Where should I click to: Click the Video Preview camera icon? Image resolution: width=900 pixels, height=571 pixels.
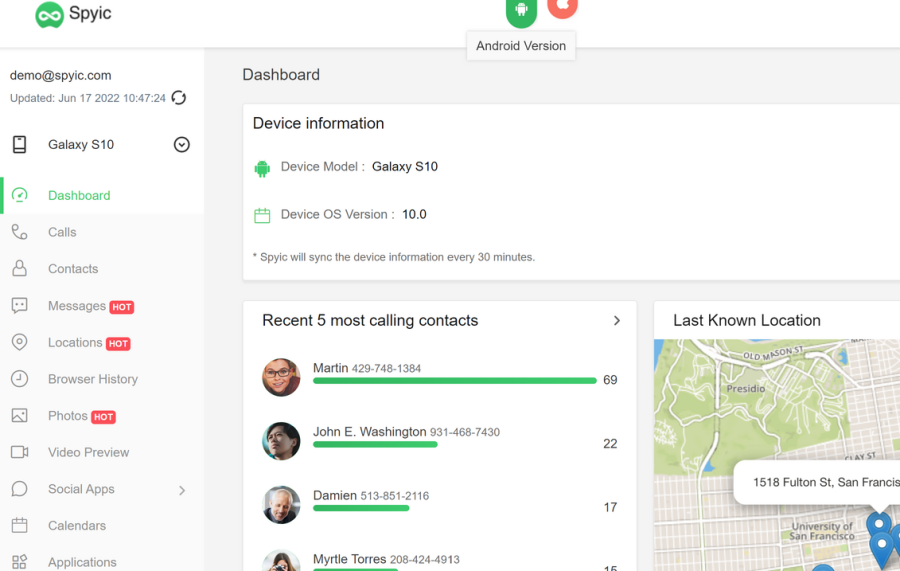(20, 452)
